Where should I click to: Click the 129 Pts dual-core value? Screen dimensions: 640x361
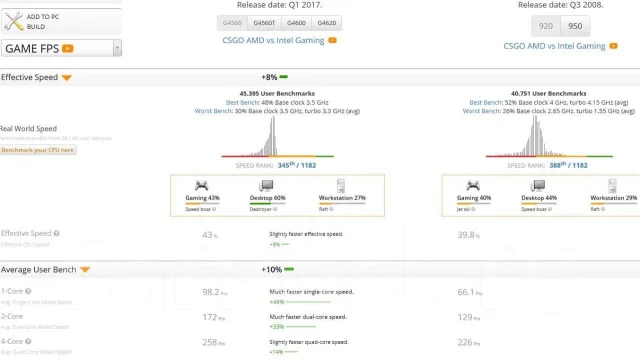pyautogui.click(x=469, y=317)
